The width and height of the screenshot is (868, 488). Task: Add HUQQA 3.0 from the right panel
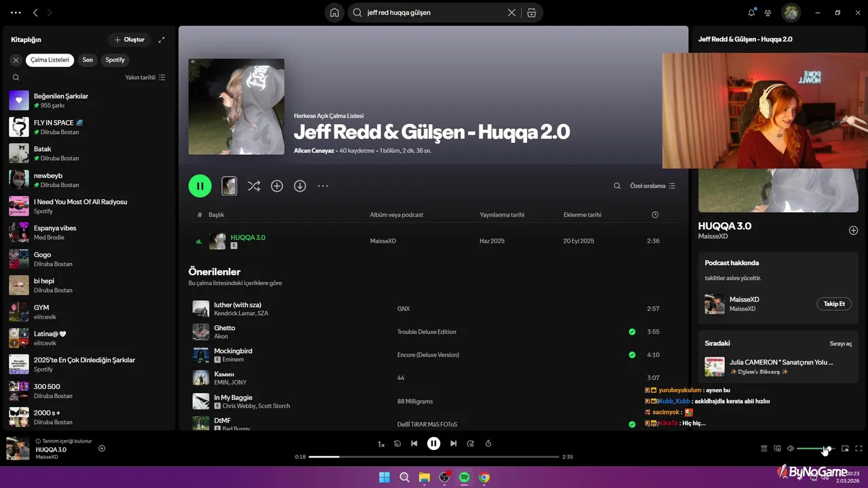tap(853, 230)
